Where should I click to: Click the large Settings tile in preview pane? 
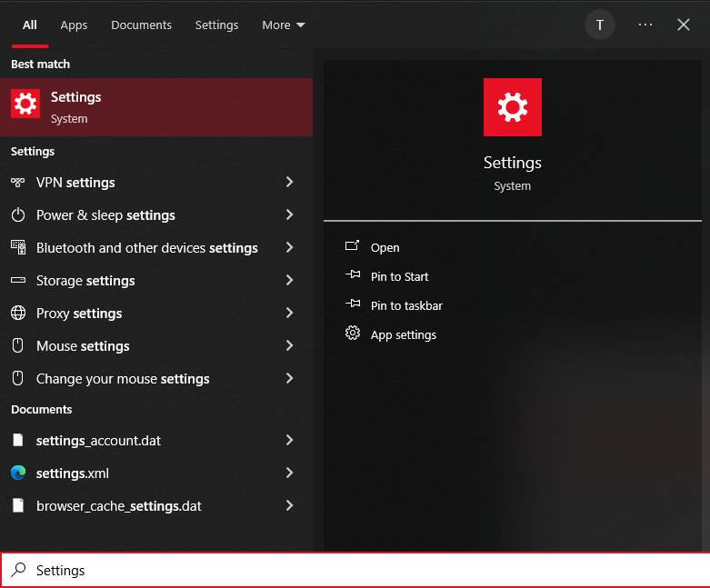[x=512, y=107]
